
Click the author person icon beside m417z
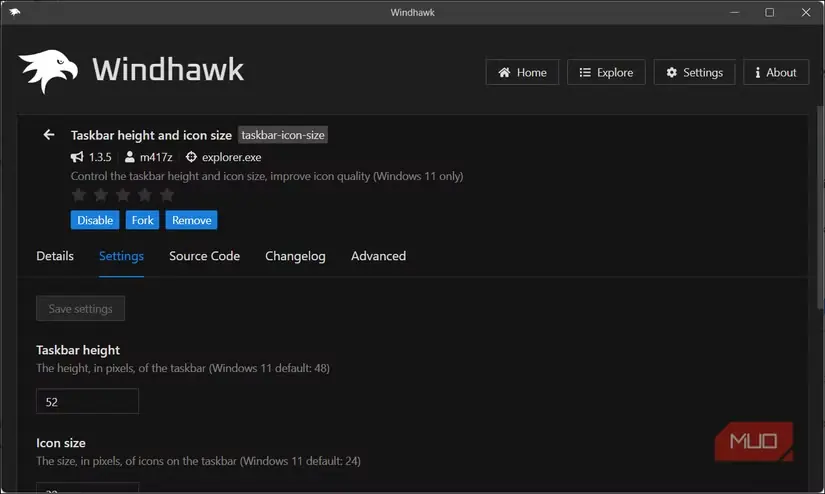pyautogui.click(x=129, y=157)
